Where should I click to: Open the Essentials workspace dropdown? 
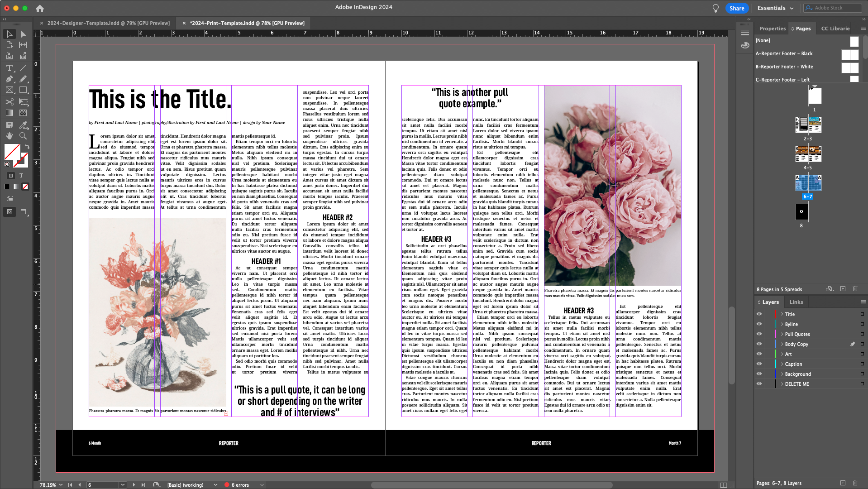pyautogui.click(x=775, y=8)
